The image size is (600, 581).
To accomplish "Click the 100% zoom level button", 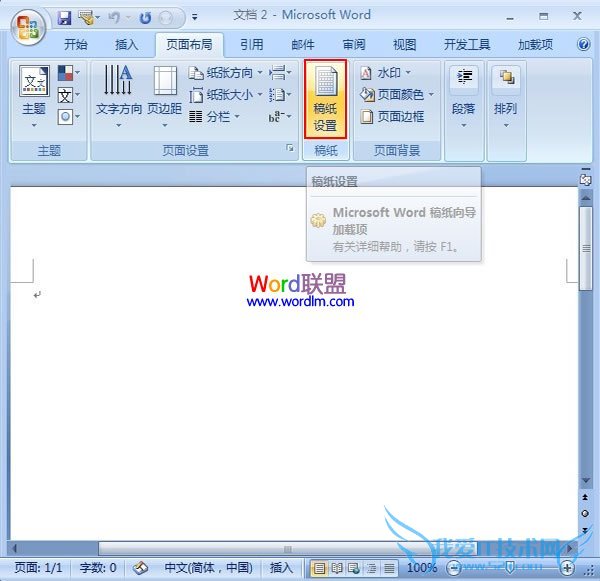I will [x=422, y=568].
